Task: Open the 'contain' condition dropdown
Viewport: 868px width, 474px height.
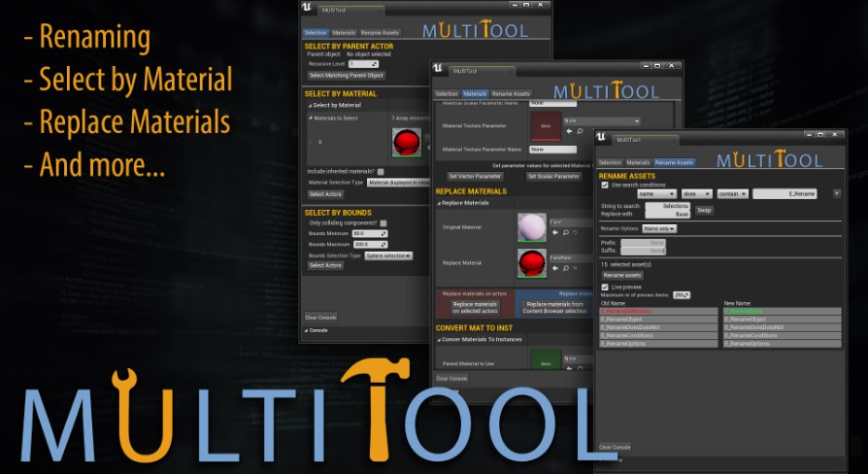Action: point(732,194)
